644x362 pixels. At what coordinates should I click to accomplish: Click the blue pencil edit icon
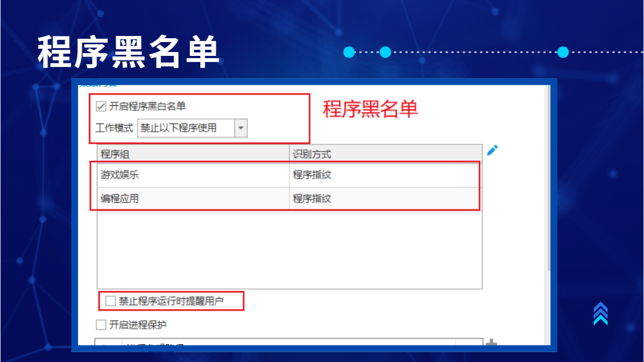(x=492, y=151)
